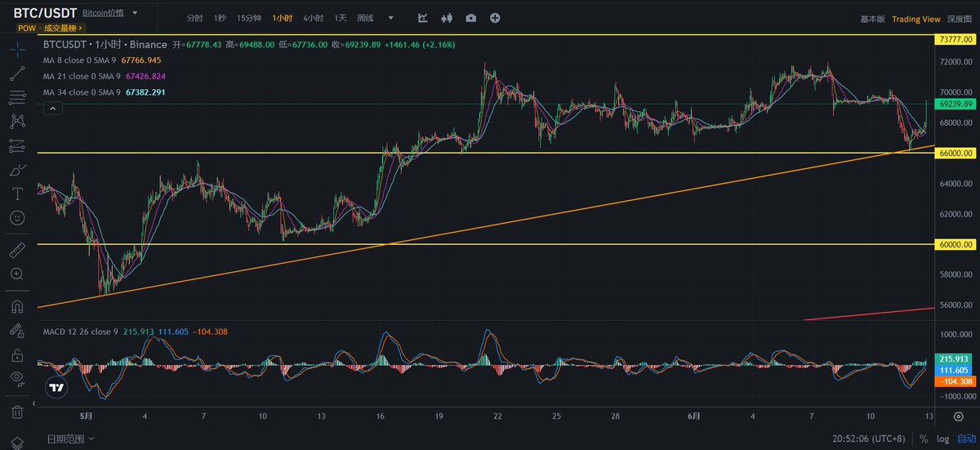Click the 20:52:06 (UTC+8) timezone button
Image resolution: width=980 pixels, height=450 pixels.
(x=869, y=439)
